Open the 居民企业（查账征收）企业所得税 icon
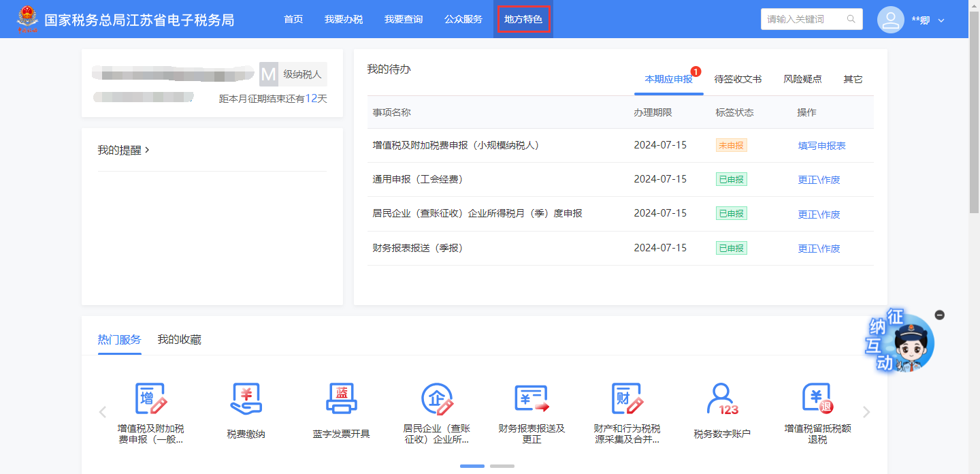 click(436, 399)
